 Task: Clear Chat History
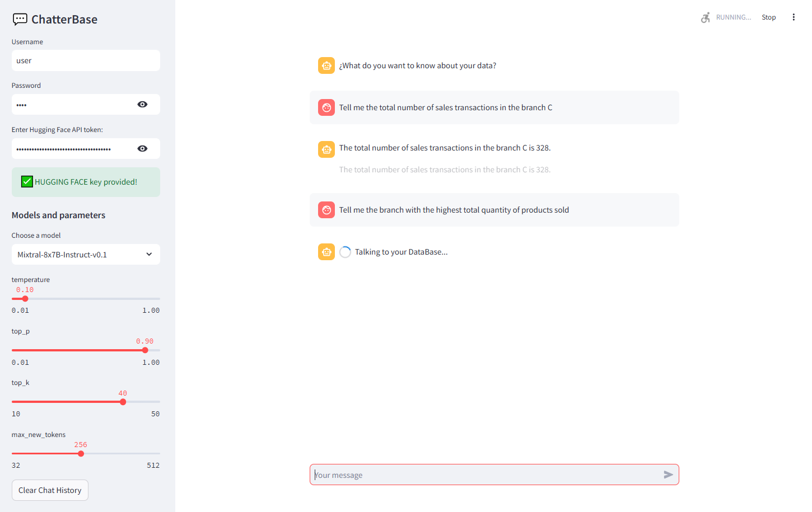[50, 490]
